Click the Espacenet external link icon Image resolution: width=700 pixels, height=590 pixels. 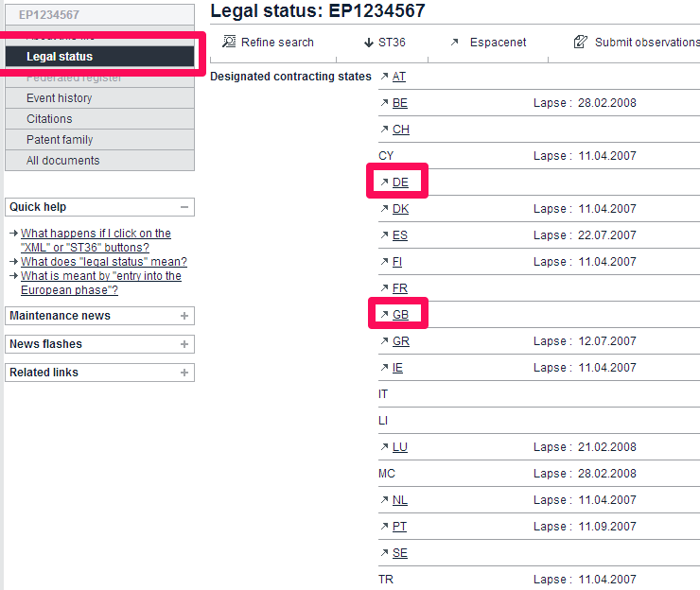455,43
